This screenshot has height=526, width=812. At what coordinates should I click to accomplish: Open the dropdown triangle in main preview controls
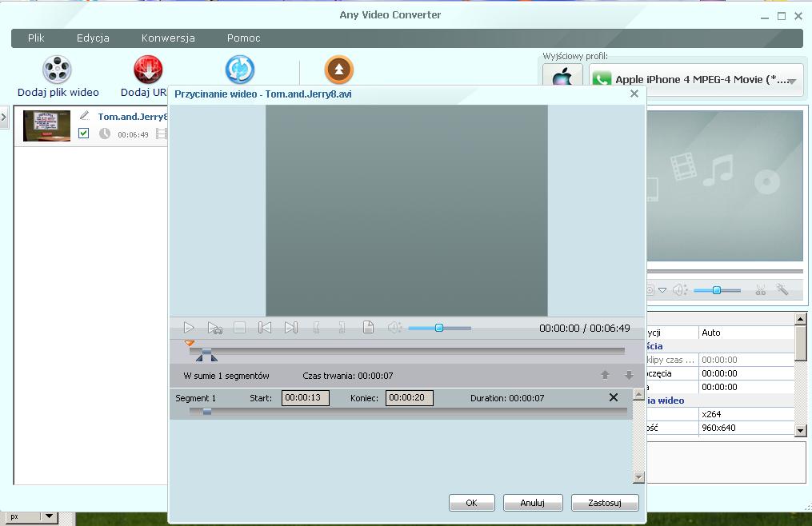coord(662,290)
